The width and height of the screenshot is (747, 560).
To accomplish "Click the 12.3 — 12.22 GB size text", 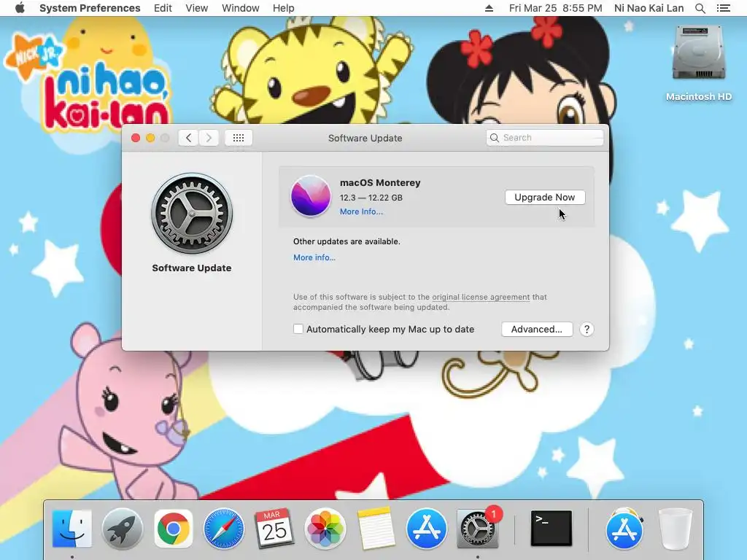I will tap(371, 198).
